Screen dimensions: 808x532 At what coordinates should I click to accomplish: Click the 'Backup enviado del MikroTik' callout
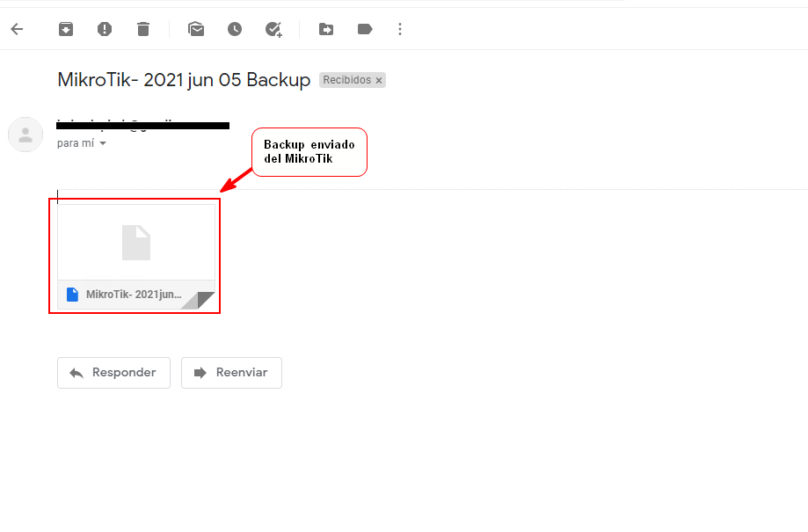click(x=309, y=151)
